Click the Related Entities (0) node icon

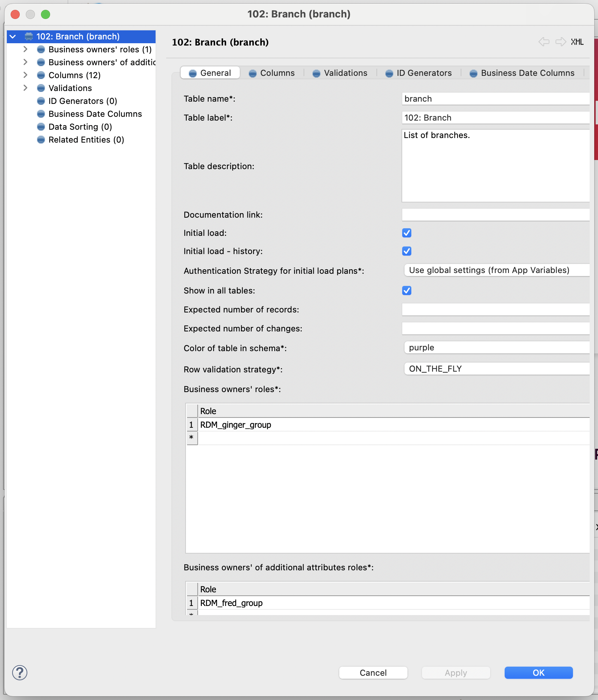(41, 140)
